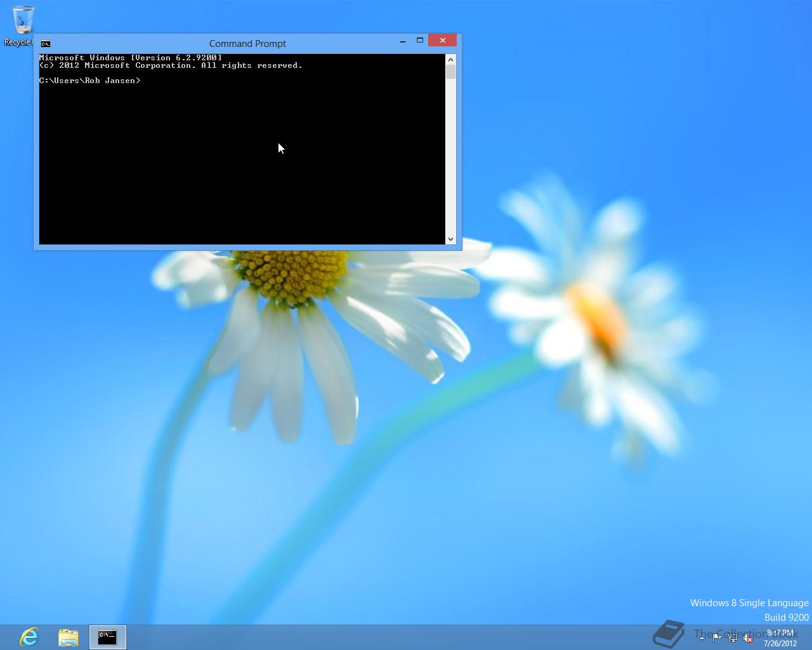Open Internet Explorer from the taskbar
Viewport: 812px width, 650px height.
coord(29,637)
